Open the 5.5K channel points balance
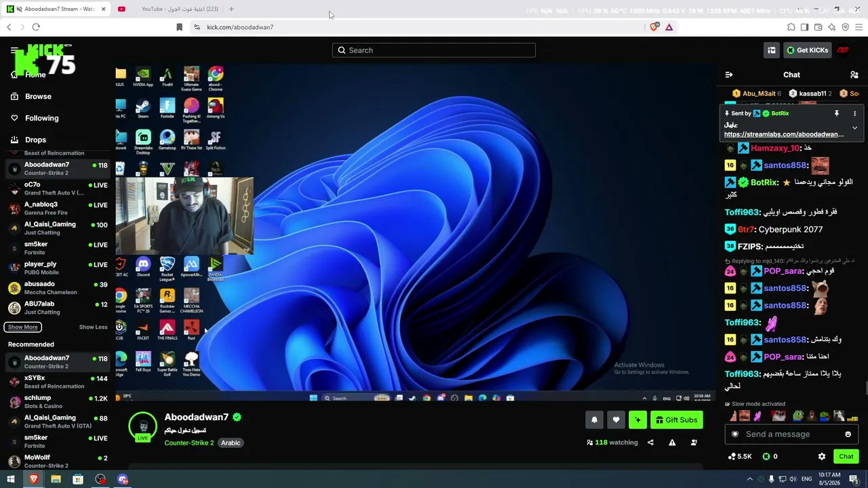 pyautogui.click(x=739, y=457)
